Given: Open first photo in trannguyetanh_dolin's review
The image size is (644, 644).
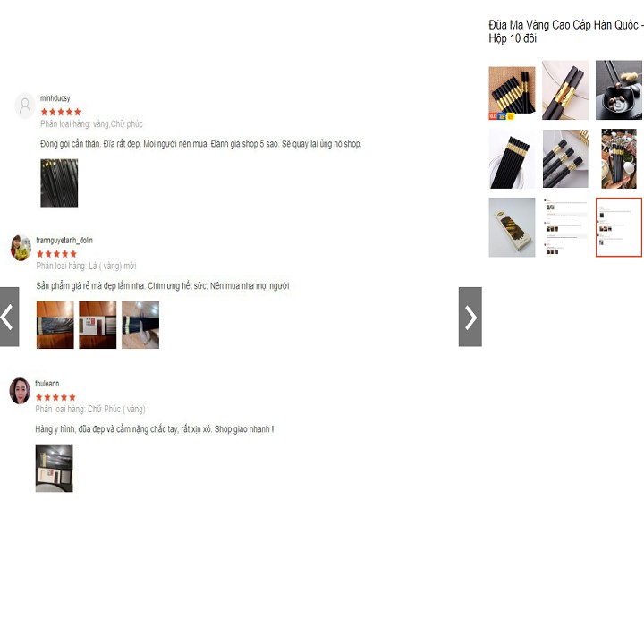Looking at the screenshot, I should click(55, 325).
